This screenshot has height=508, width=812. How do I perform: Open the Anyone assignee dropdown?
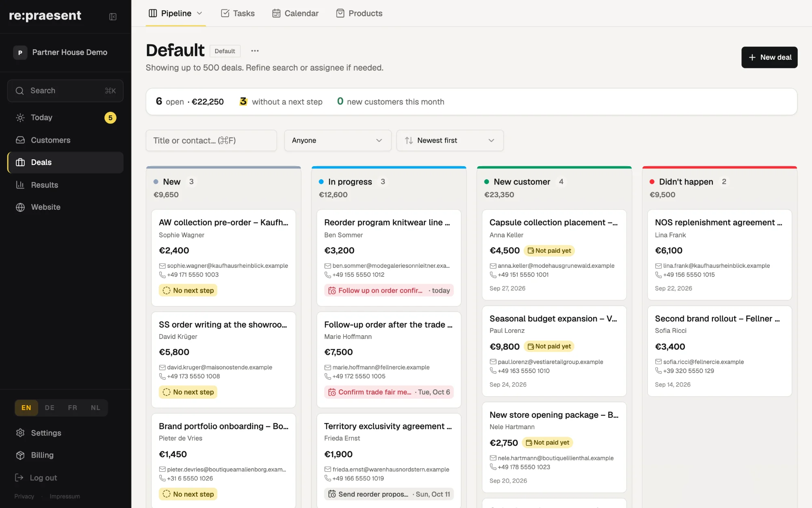[338, 140]
